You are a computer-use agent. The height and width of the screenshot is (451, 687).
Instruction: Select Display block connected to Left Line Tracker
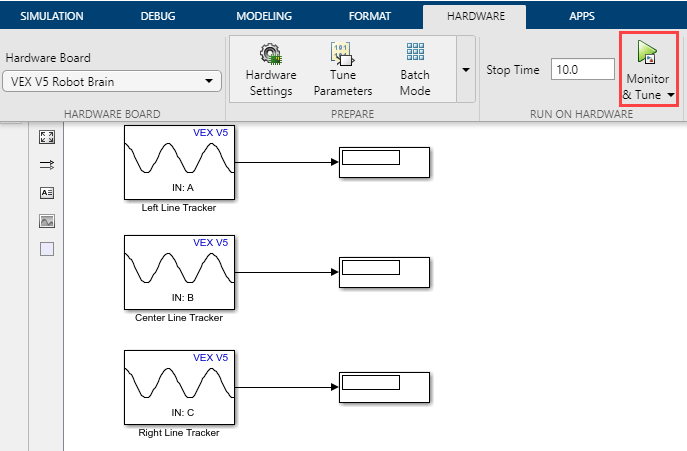384,162
